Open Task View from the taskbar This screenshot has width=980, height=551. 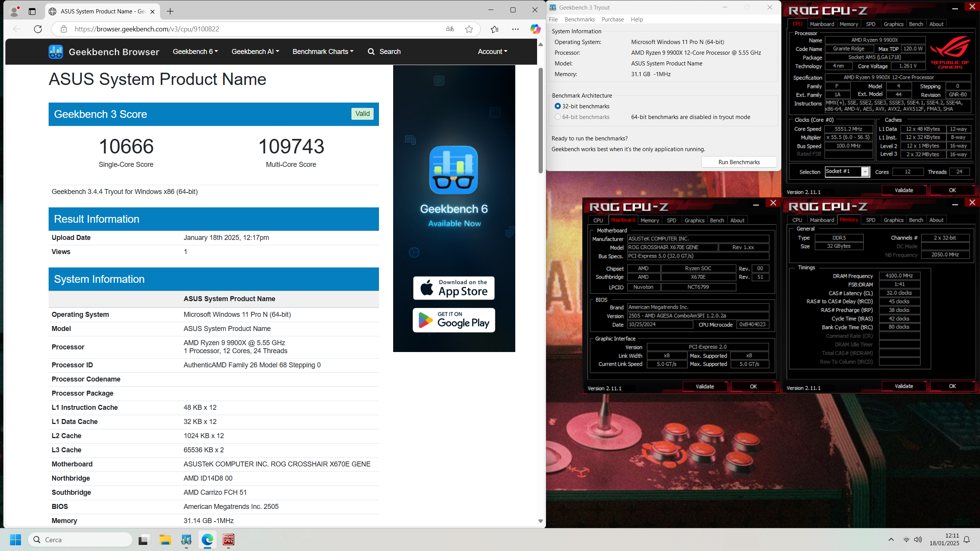coord(144,540)
